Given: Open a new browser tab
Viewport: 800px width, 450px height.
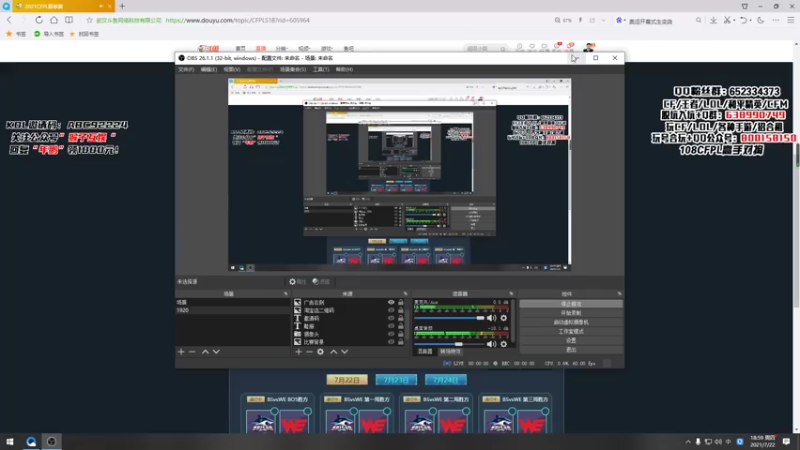Looking at the screenshot, I should tap(122, 6).
